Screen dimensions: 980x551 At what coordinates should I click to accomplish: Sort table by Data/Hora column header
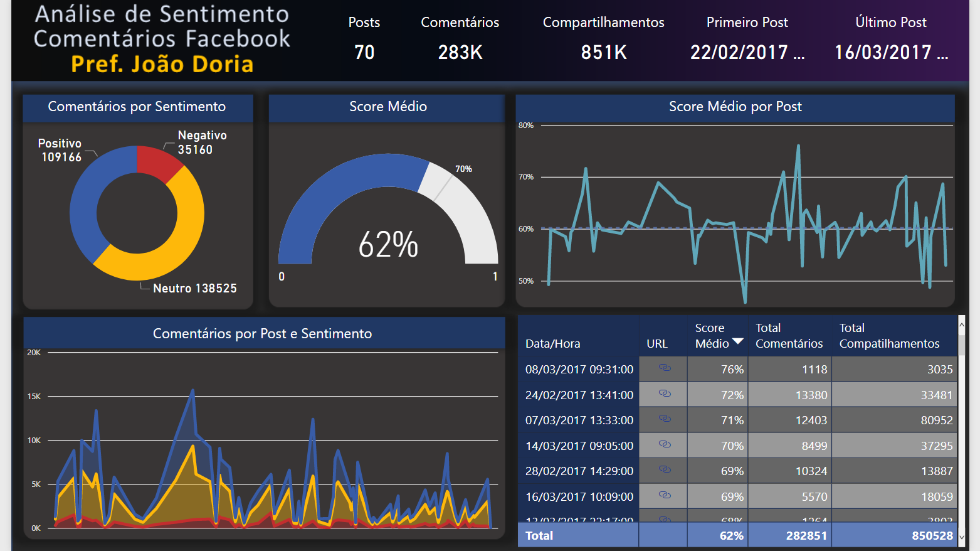552,343
